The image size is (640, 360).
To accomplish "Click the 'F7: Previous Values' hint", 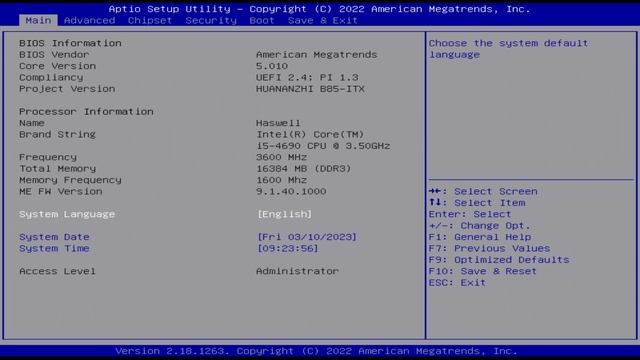I will coord(489,249).
